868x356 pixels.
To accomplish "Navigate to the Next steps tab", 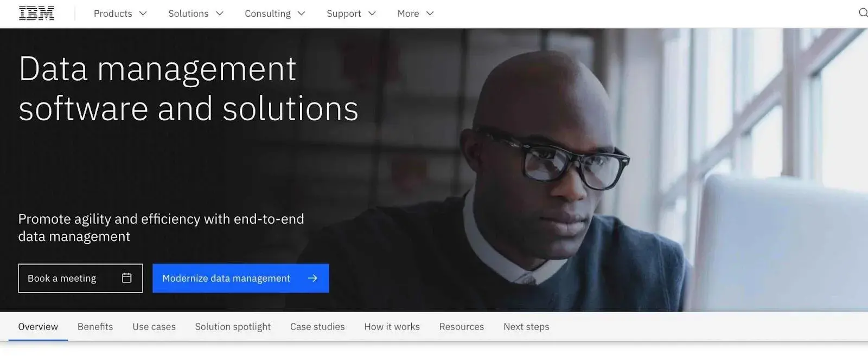I will coord(526,327).
